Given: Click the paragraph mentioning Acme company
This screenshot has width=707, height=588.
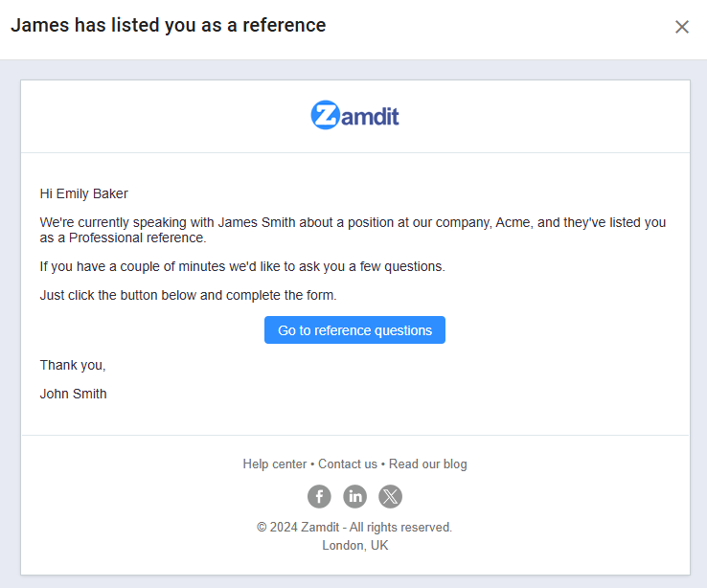Looking at the screenshot, I should tap(353, 230).
